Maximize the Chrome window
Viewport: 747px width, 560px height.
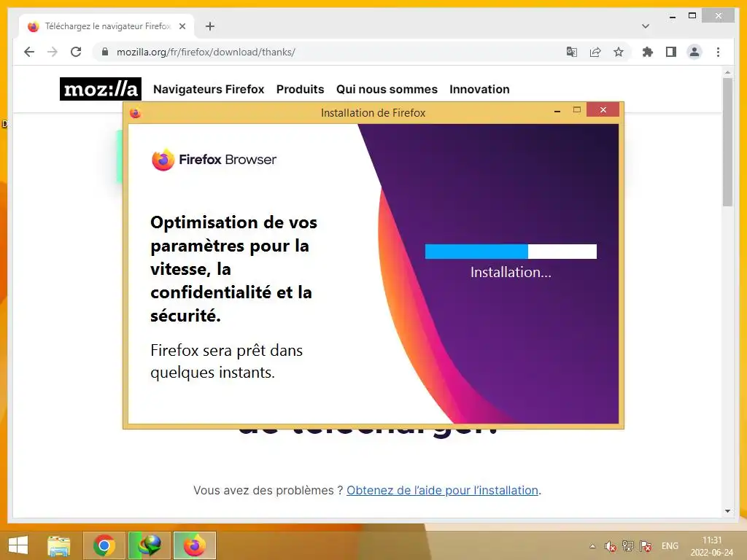[692, 16]
